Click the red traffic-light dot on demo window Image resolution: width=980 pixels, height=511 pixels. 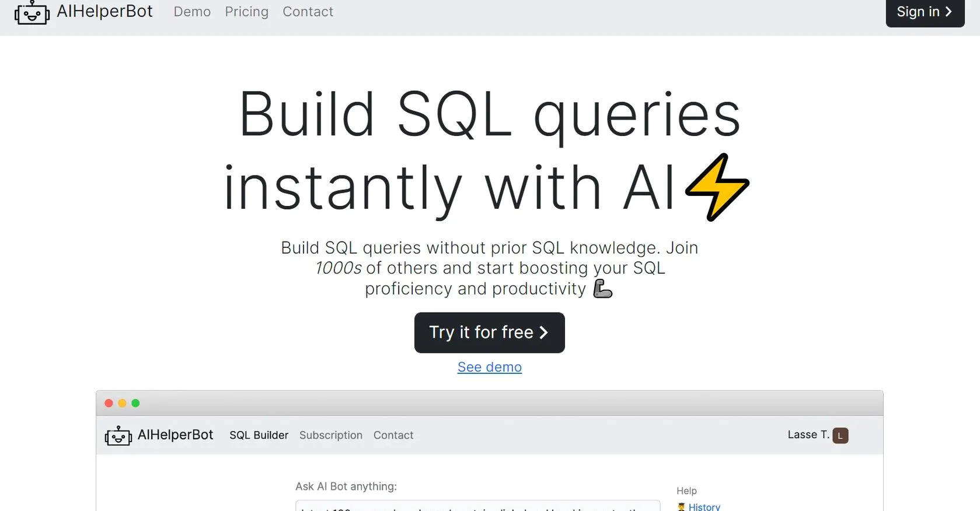[x=109, y=403]
